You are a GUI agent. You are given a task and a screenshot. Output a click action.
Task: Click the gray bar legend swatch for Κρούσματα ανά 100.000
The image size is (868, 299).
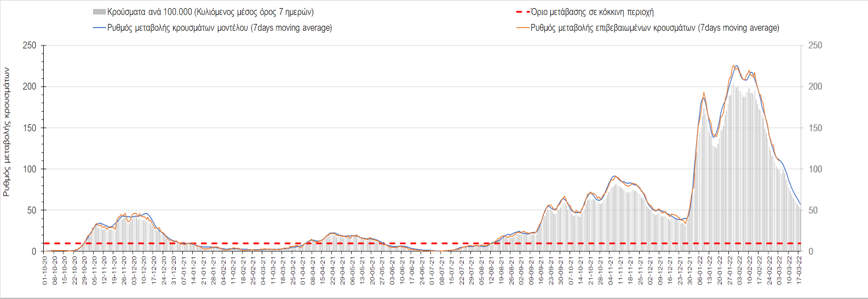(x=99, y=12)
